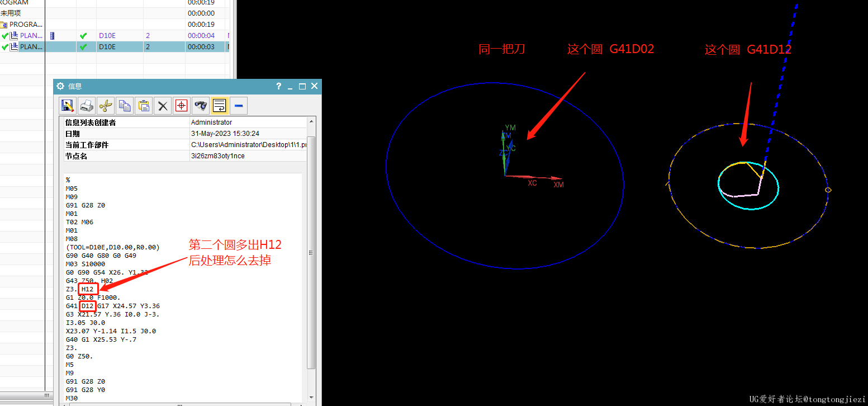Click the red crosshair target icon

(181, 105)
